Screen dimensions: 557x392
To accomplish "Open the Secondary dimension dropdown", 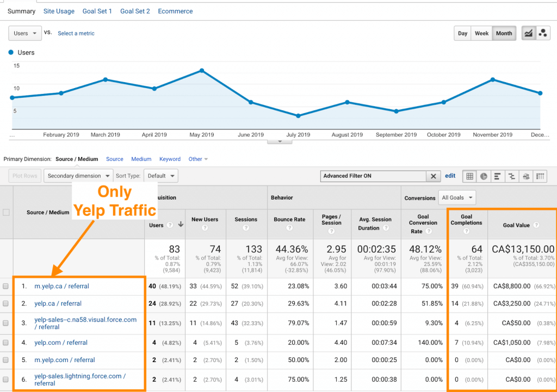I will (x=78, y=176).
